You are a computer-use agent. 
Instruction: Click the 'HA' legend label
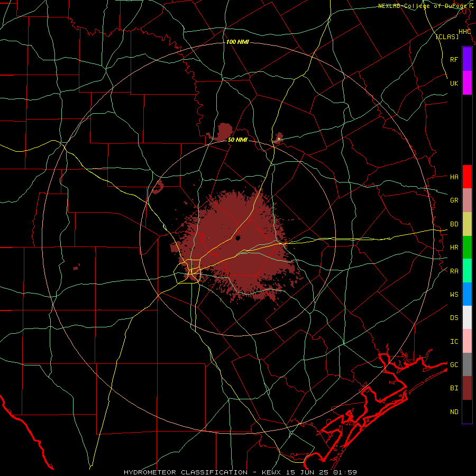(454, 177)
